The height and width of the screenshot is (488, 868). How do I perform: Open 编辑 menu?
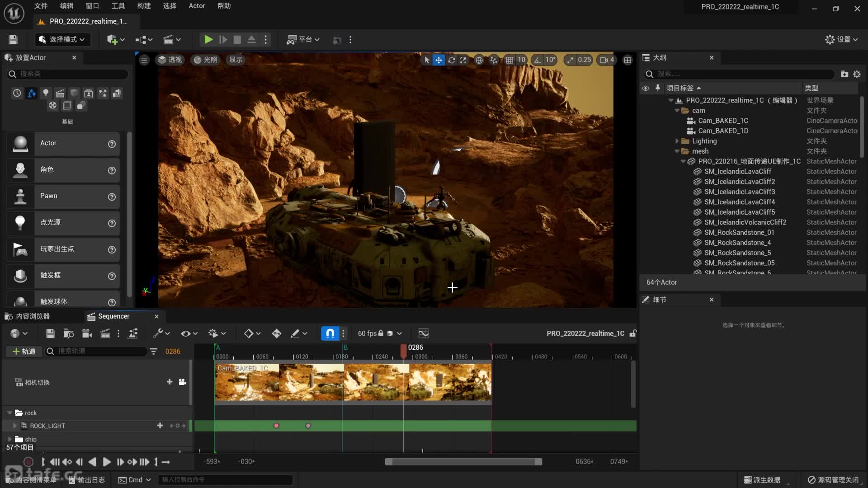(66, 6)
